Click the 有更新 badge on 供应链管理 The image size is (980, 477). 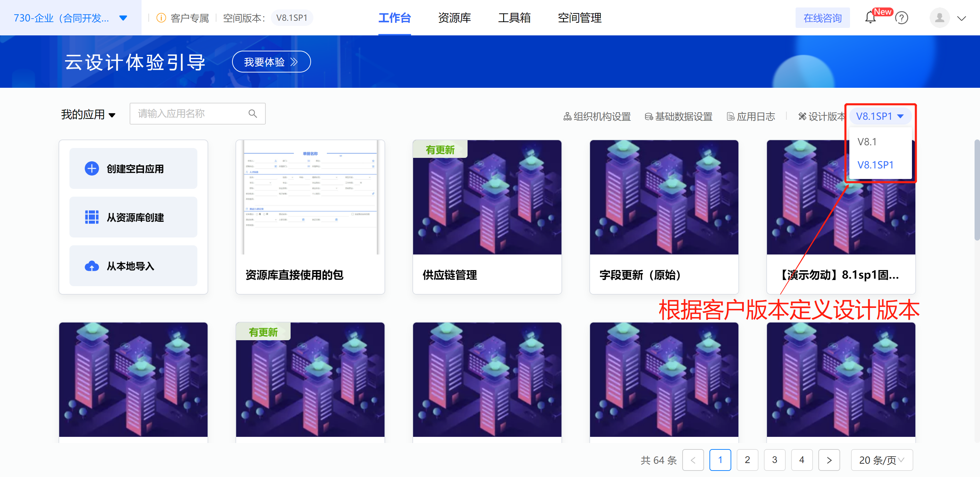tap(440, 149)
